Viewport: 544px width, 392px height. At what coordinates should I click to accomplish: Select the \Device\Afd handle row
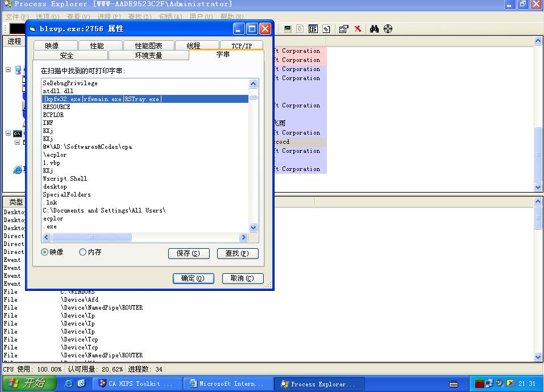tap(80, 299)
